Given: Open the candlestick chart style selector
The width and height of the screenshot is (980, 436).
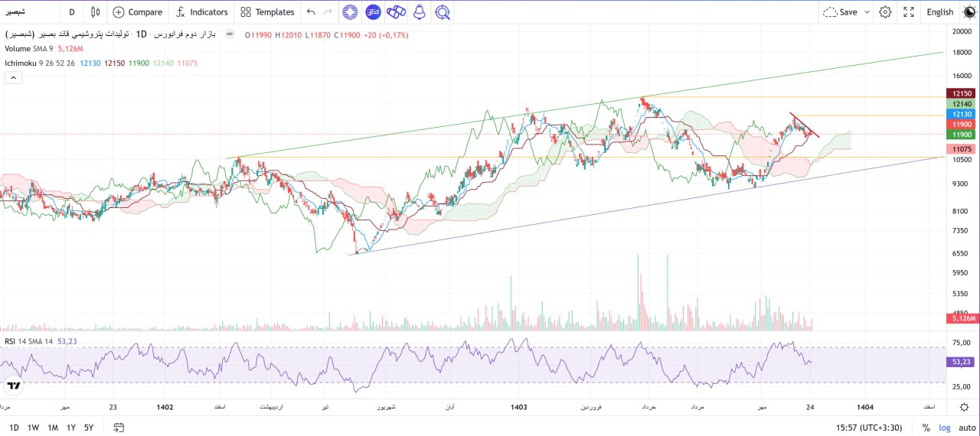Looking at the screenshot, I should 95,11.
